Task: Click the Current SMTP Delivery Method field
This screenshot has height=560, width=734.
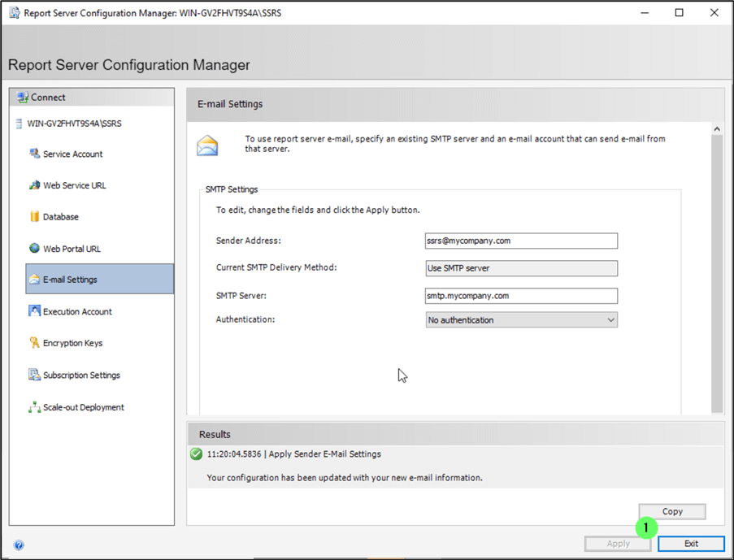Action: [x=521, y=268]
